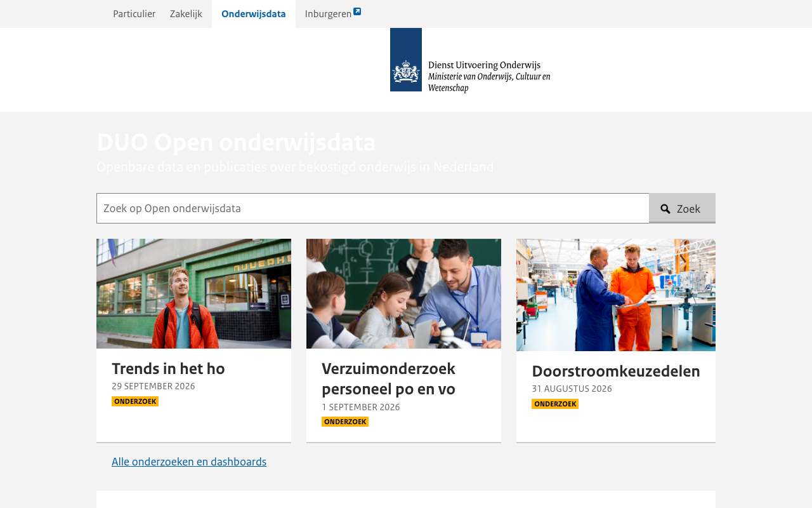Click Onderzoek label under Verzuimonderzoek card

point(345,422)
